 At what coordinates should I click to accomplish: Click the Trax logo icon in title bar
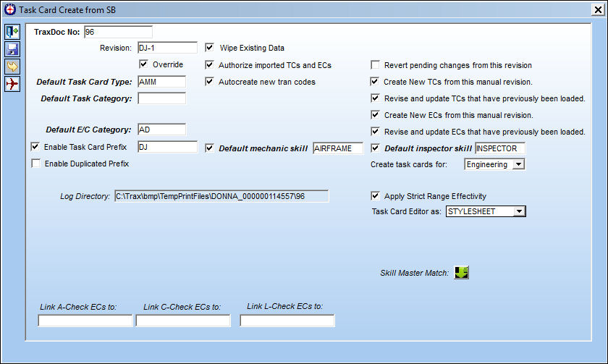pos(10,9)
